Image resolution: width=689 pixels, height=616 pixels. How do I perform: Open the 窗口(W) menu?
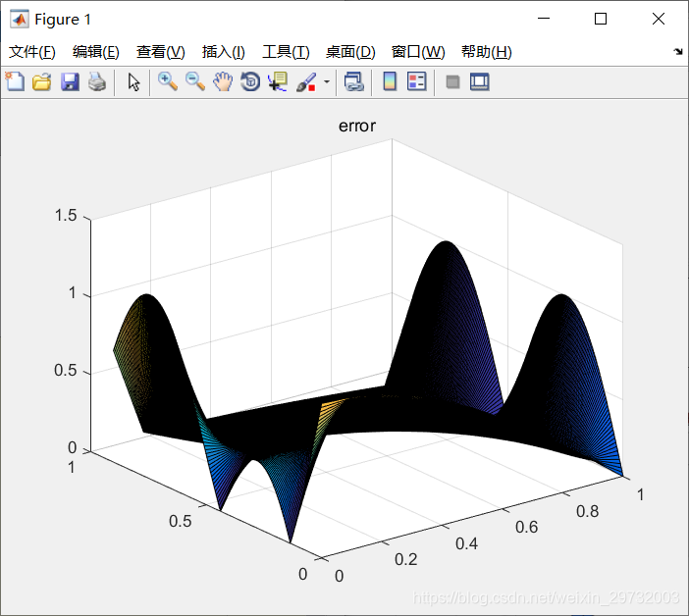[418, 52]
